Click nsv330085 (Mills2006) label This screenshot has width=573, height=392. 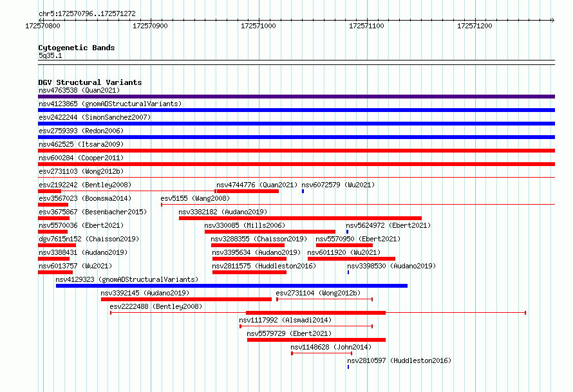[245, 225]
